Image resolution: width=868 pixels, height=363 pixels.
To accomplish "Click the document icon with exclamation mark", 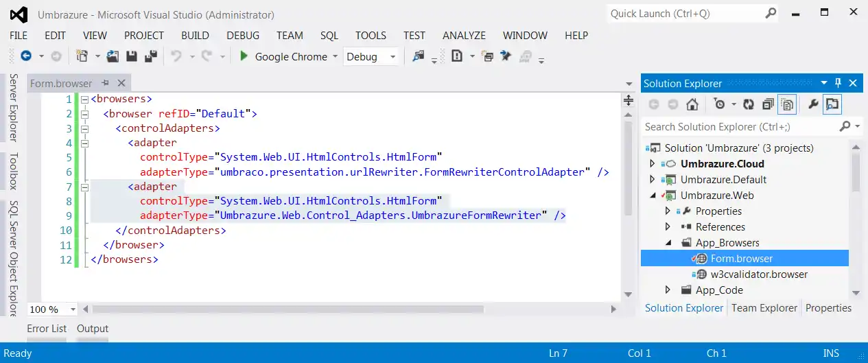I will [457, 56].
